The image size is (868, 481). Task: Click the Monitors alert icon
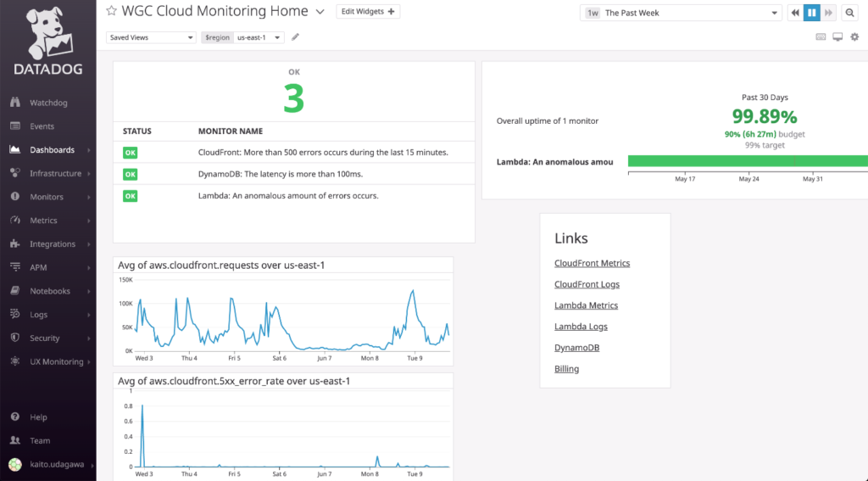pos(15,196)
